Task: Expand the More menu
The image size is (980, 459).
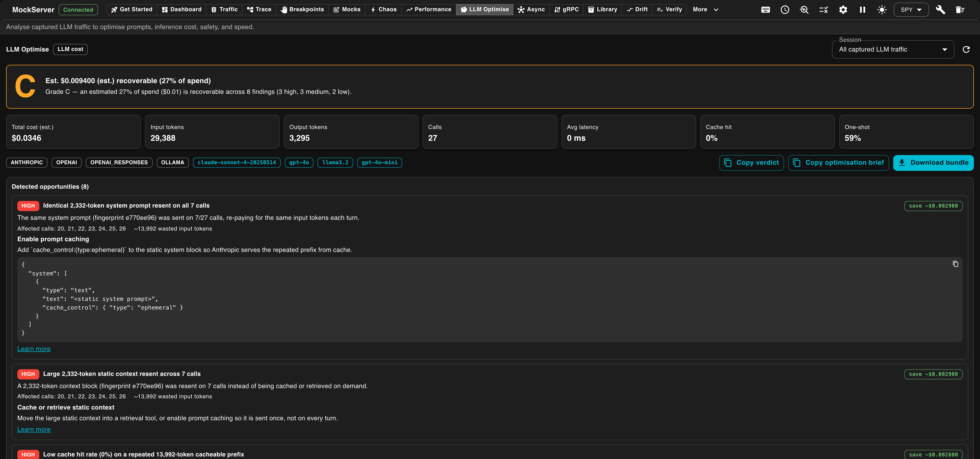Action: tap(705, 9)
